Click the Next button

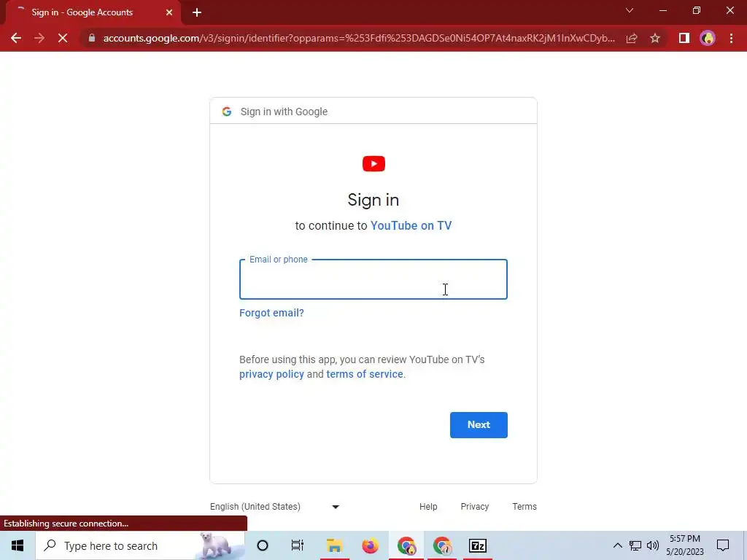(x=479, y=425)
